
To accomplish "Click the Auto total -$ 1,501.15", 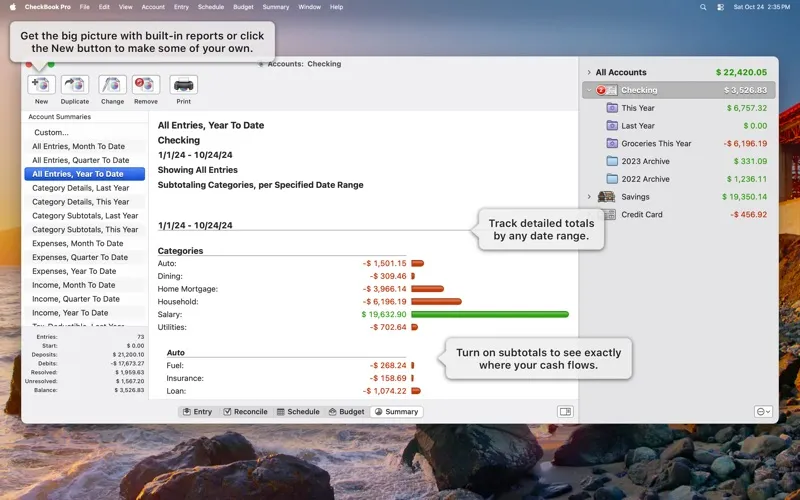I will click(x=385, y=263).
